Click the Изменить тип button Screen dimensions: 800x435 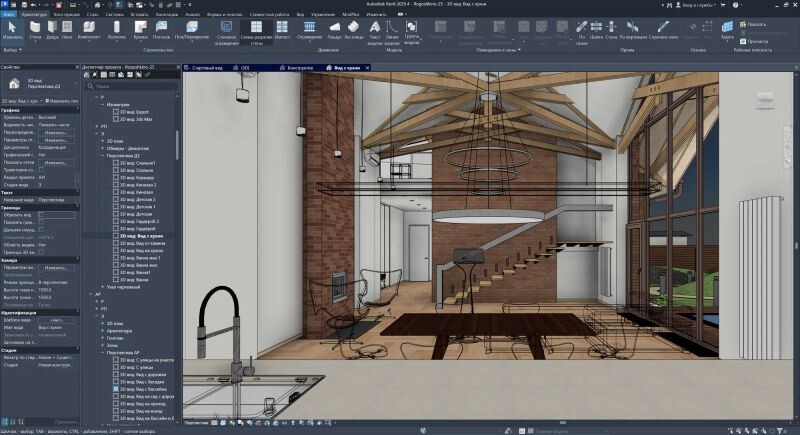(x=60, y=101)
